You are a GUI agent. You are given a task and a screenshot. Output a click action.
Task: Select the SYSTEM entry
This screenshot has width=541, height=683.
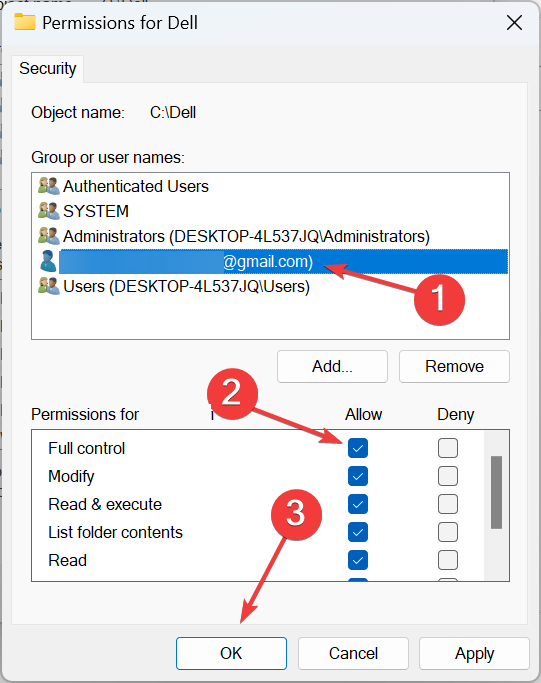[96, 211]
